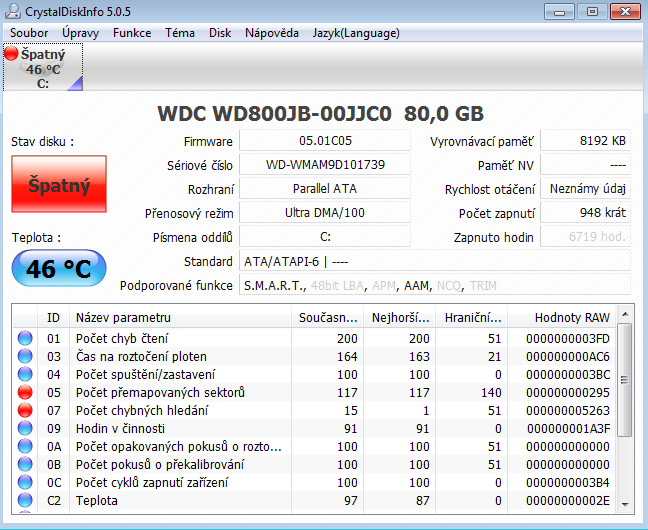Click the 8192 KB buffer size field

(586, 141)
